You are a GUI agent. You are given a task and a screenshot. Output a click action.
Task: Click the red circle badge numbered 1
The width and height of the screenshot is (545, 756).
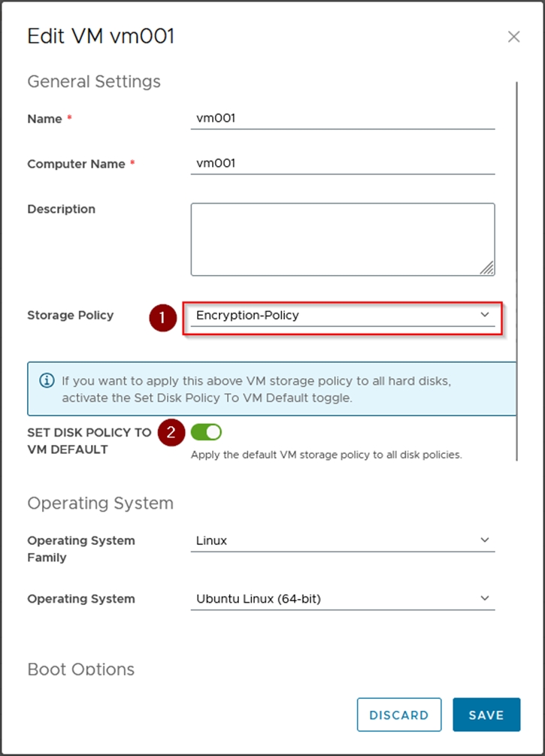[x=162, y=318]
